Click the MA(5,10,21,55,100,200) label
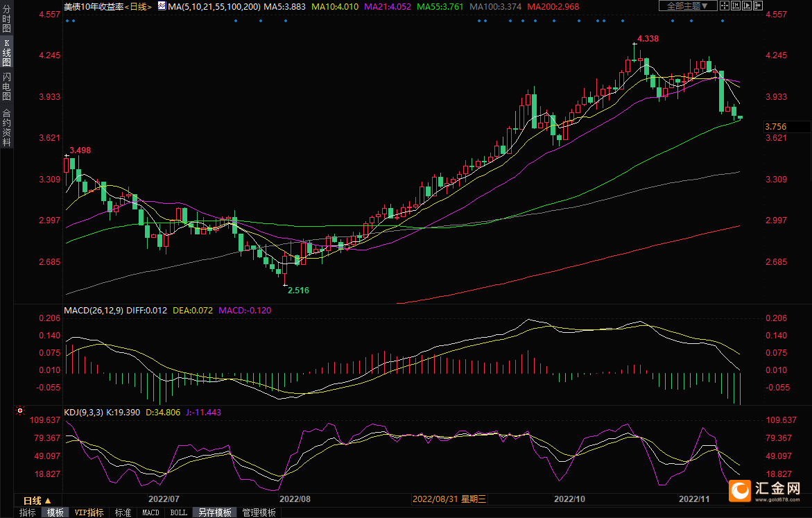This screenshot has height=518, width=812. (x=214, y=7)
